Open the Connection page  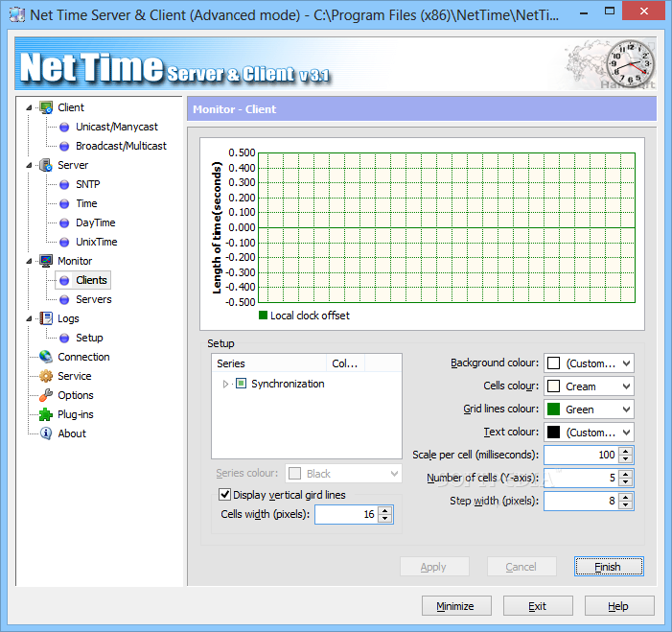[x=83, y=357]
